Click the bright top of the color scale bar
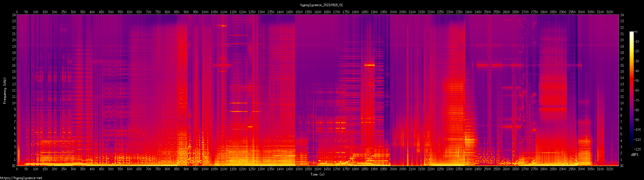Screen dimensions: 644x180 point(631,33)
